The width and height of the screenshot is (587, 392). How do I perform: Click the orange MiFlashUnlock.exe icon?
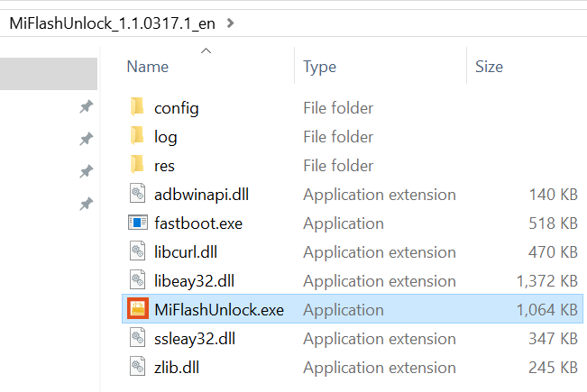[x=137, y=310]
